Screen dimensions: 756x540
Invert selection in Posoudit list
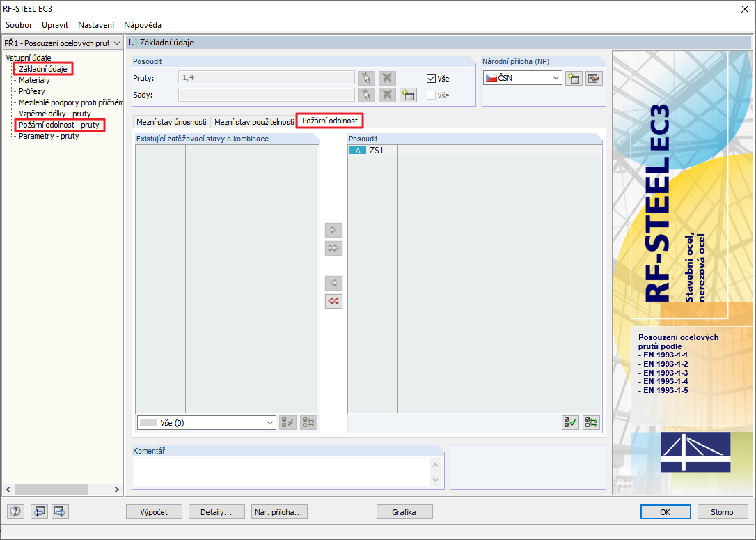(x=591, y=423)
